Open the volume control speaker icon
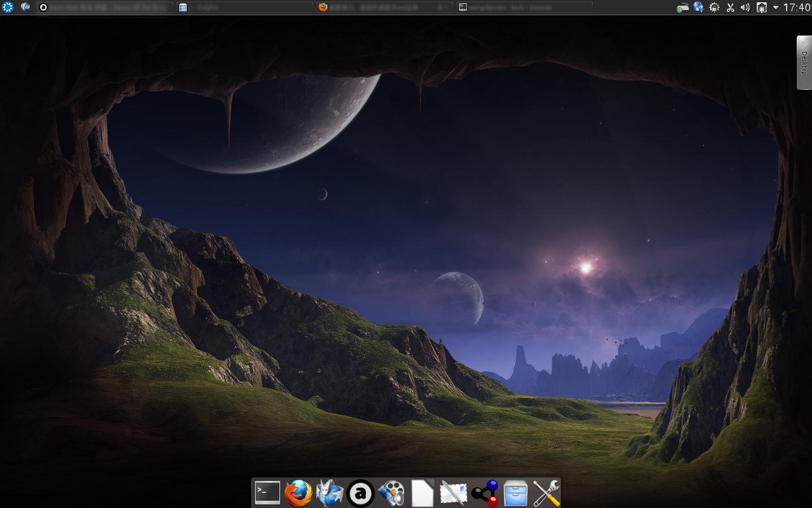The width and height of the screenshot is (812, 508). pyautogui.click(x=745, y=7)
